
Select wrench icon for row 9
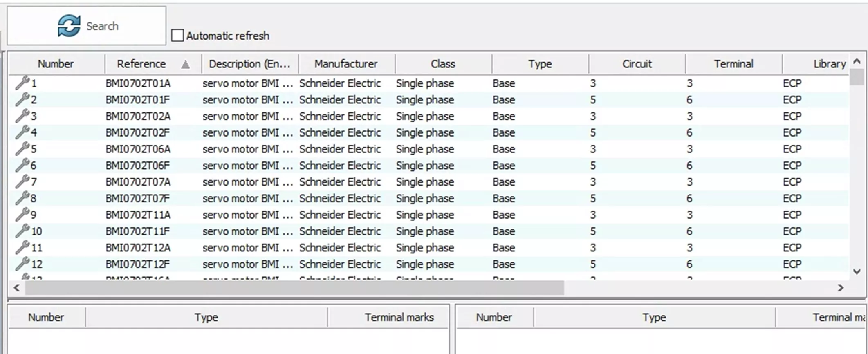click(22, 214)
